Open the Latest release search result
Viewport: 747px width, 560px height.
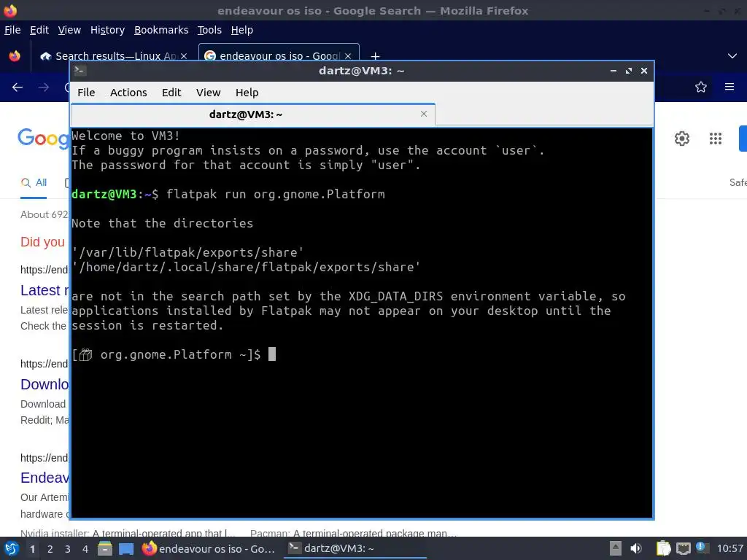(x=44, y=290)
